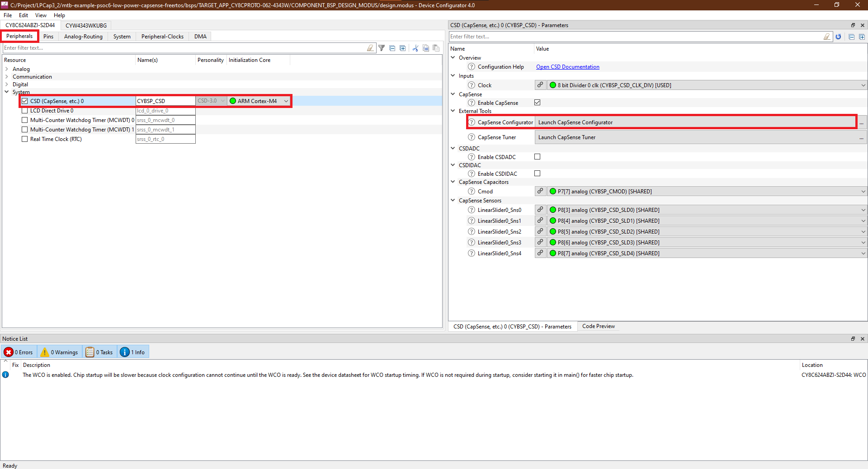
Task: Show help for Cmod parameter
Action: coord(472,192)
